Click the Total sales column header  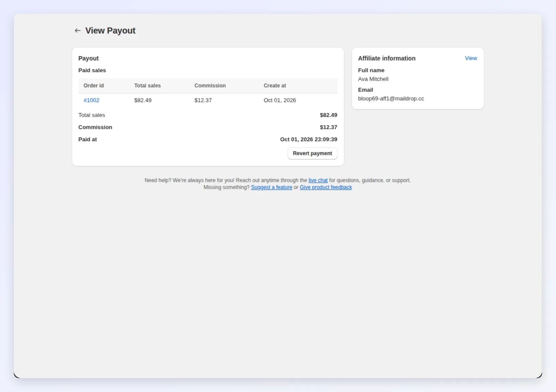pyautogui.click(x=147, y=86)
